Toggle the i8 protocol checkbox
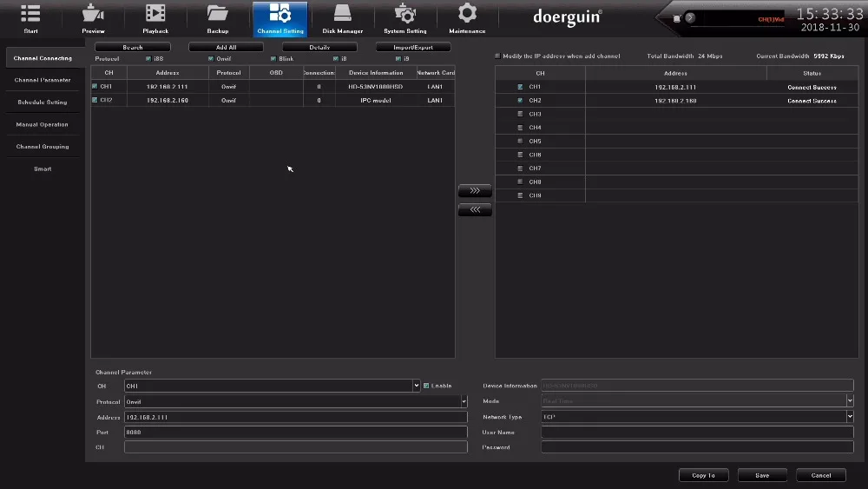 [x=335, y=59]
